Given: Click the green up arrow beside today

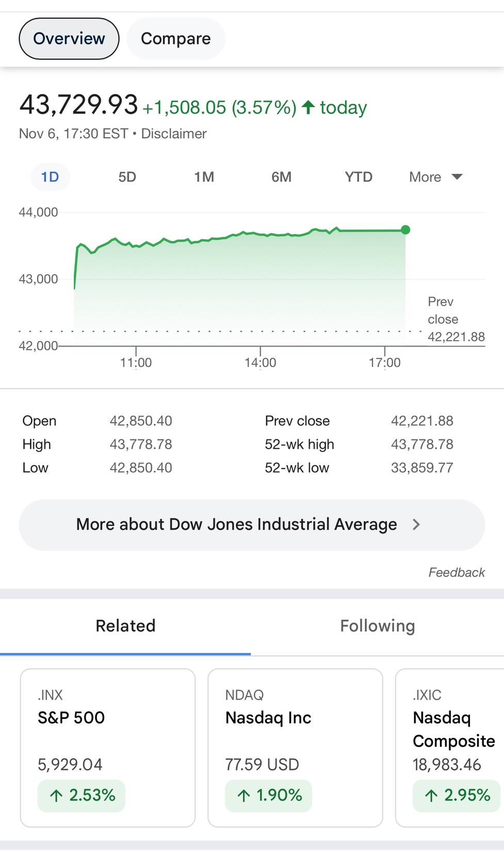Looking at the screenshot, I should [x=308, y=107].
